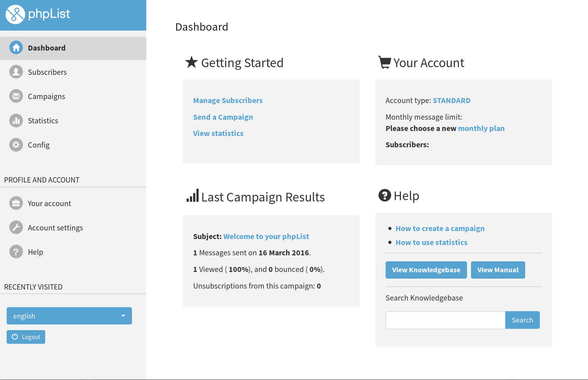Select Campaigns in the sidebar menu
Viewport: 588px width, 380px height.
(x=46, y=96)
